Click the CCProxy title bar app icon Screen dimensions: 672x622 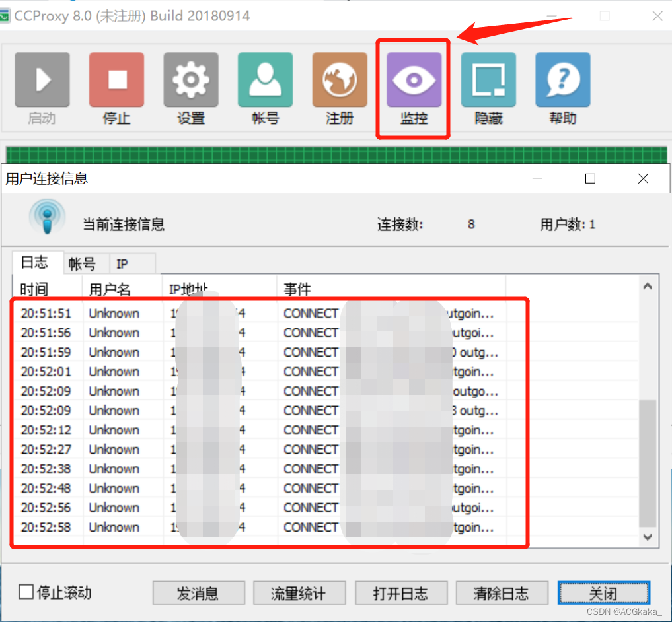tap(4, 17)
